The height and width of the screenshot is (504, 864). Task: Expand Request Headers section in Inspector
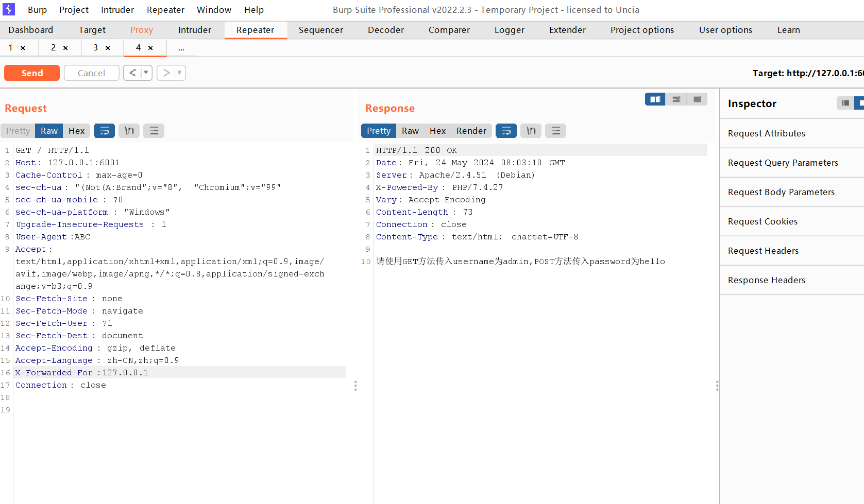792,251
